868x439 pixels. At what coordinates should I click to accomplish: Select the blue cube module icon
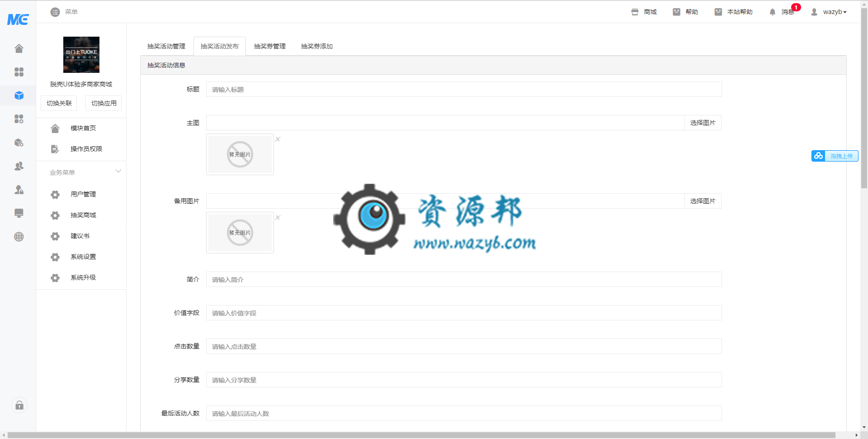tap(19, 95)
